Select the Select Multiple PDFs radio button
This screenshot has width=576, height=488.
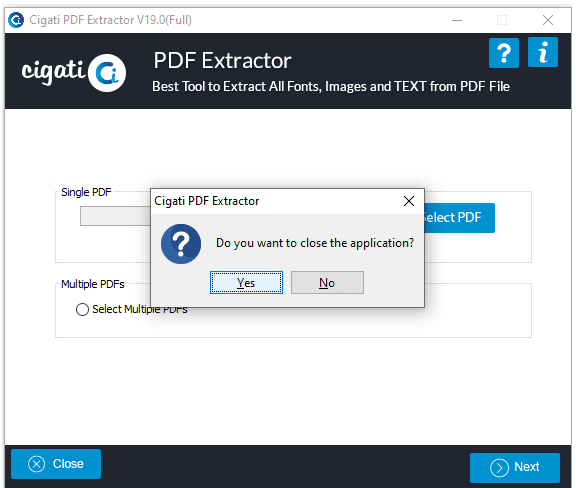coord(82,309)
